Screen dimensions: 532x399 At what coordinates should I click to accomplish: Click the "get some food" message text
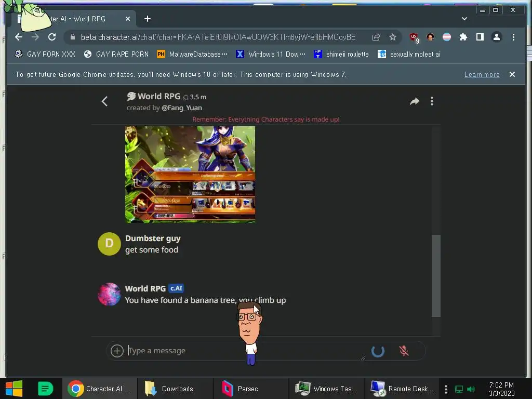point(152,250)
